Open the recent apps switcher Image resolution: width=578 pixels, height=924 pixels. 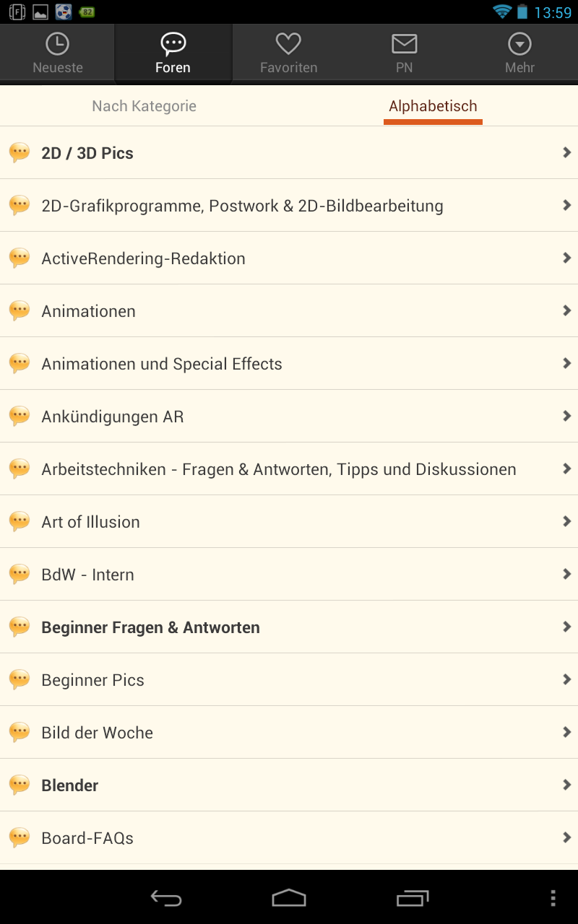(413, 897)
